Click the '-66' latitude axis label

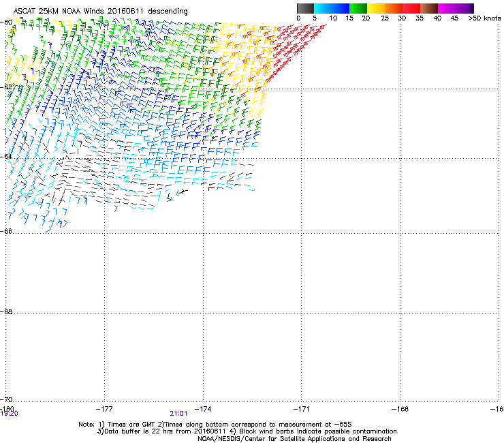tap(6, 231)
